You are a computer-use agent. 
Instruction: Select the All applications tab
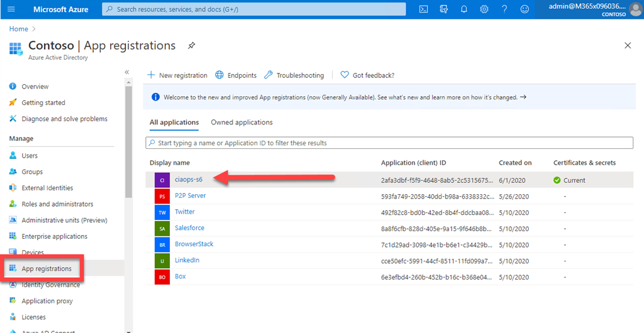coord(174,123)
